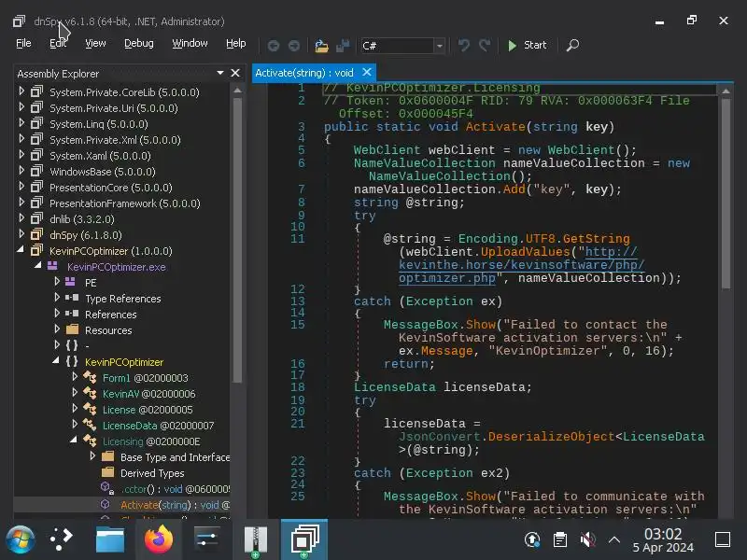Click the code editor vertical scrollbar
The height and width of the screenshot is (560, 747).
(726, 193)
